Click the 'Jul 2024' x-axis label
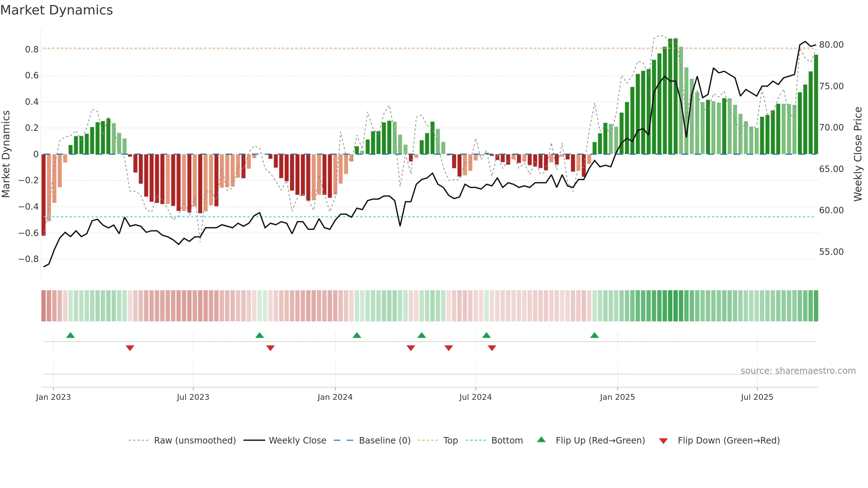The width and height of the screenshot is (868, 488). click(x=476, y=397)
